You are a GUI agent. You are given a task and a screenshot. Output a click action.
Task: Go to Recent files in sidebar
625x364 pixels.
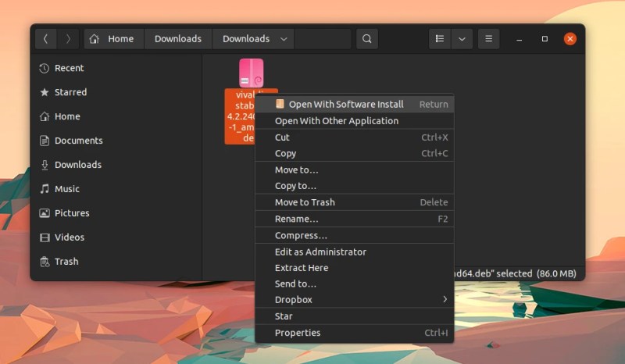pyautogui.click(x=69, y=68)
